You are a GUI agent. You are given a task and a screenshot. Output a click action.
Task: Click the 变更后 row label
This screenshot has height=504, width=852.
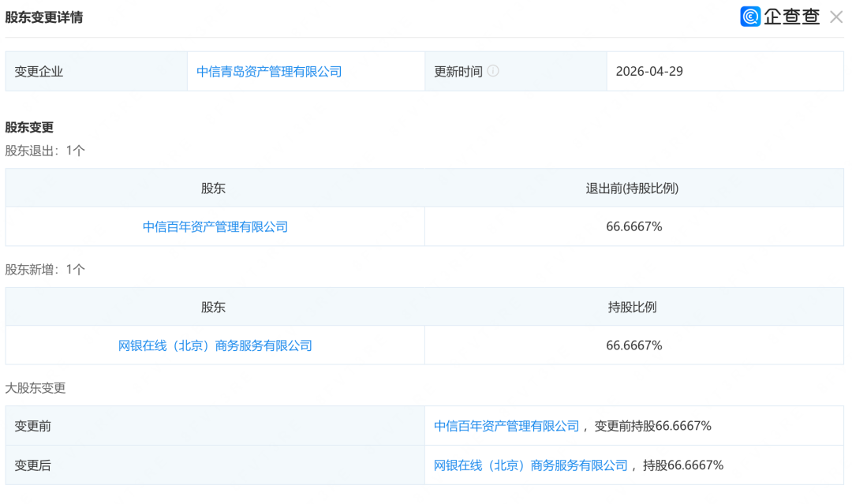click(32, 465)
